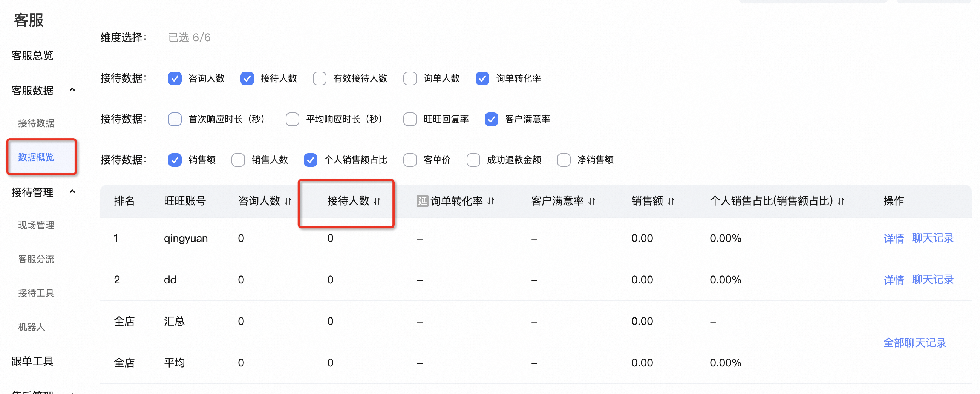Uncheck the 接待人数 checkbox
Viewport: 980px width, 394px height.
(247, 78)
